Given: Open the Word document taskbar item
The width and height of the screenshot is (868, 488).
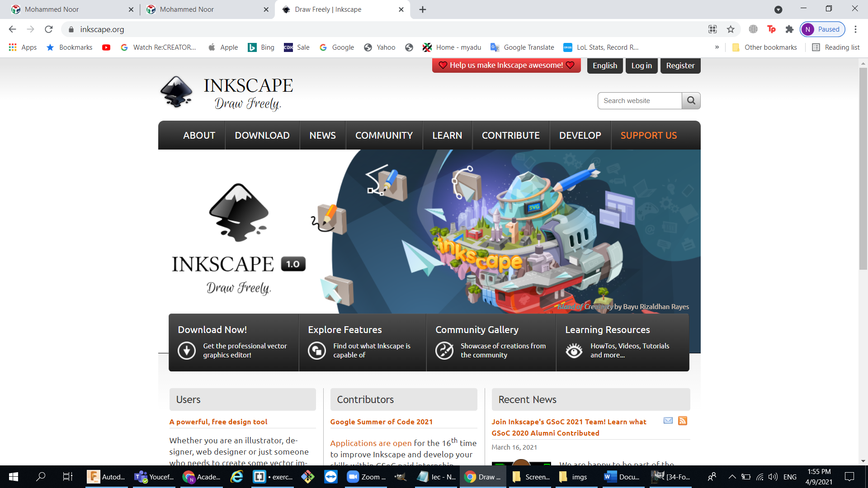Looking at the screenshot, I should coord(622,477).
